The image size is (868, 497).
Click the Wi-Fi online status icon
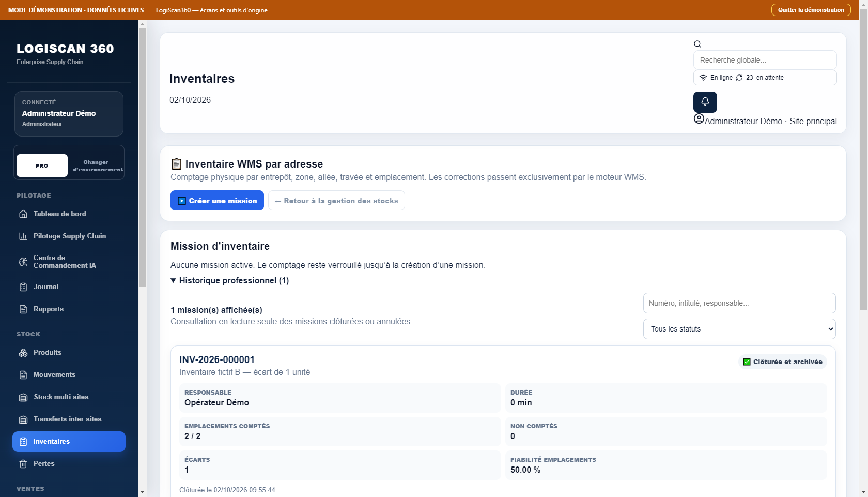703,78
